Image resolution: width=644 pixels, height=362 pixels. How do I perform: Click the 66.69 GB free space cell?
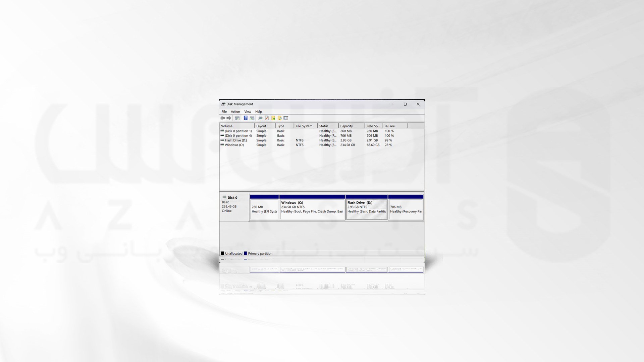[373, 145]
